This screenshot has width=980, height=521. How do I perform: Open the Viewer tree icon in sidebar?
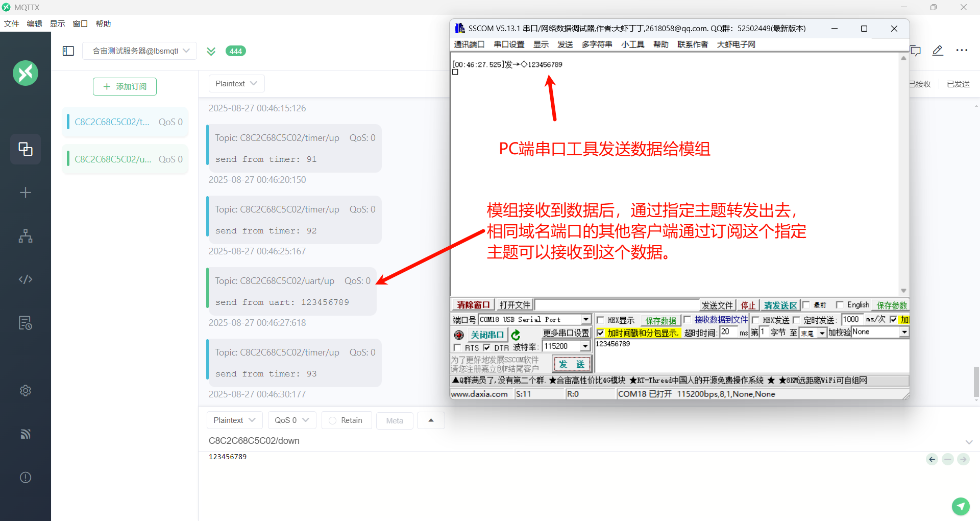26,236
